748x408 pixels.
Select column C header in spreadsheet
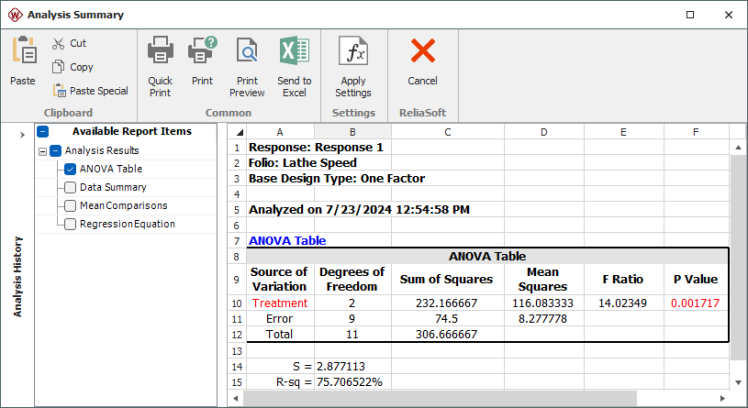[446, 132]
